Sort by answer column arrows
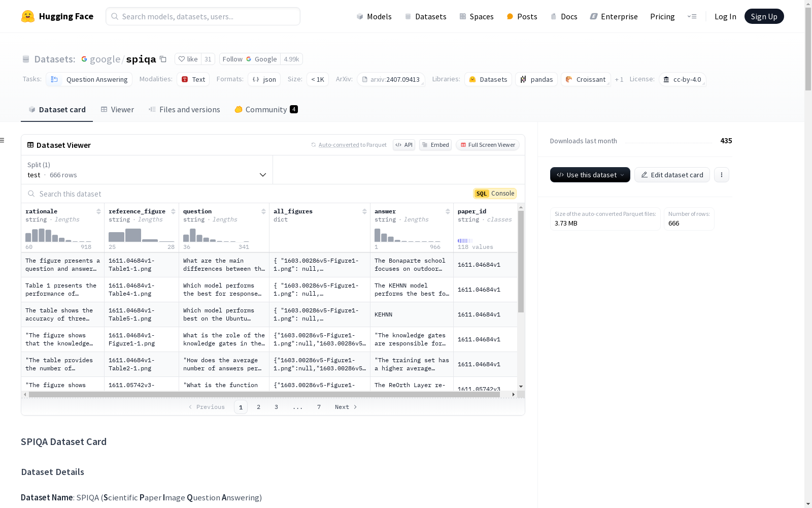 point(448,211)
